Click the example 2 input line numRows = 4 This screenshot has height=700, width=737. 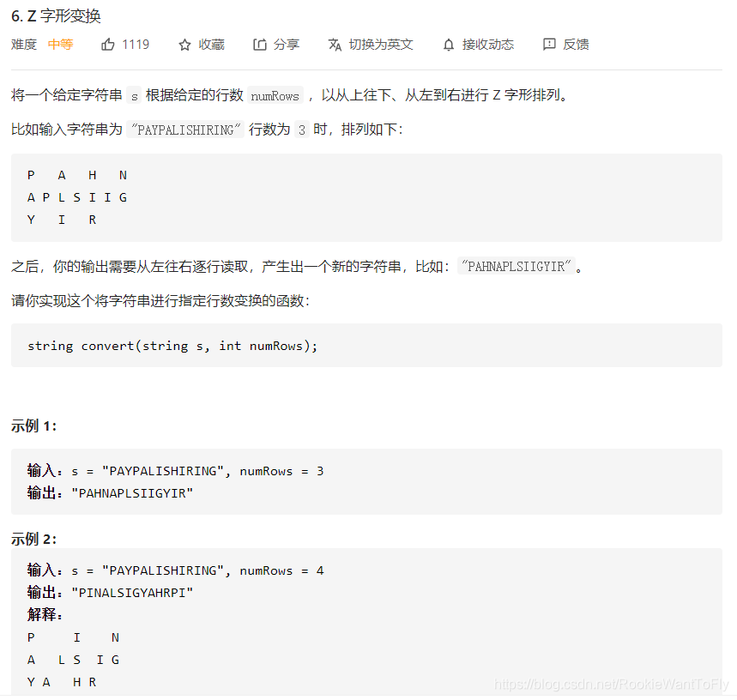[175, 570]
